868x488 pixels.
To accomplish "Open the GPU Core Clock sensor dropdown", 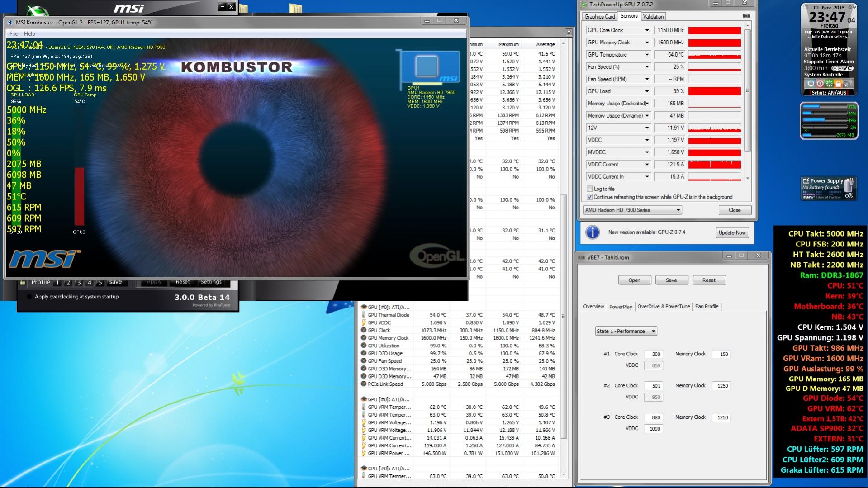I will (647, 30).
